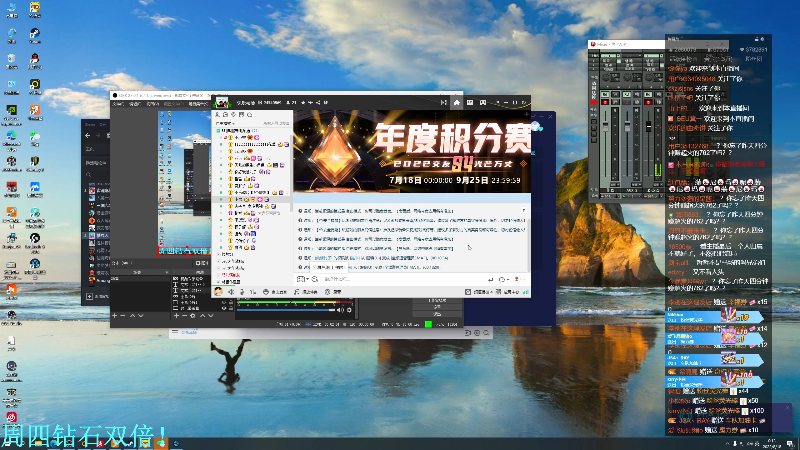This screenshot has width=800, height=450.
Task: Click the microphone icon in YY bottom bar
Action: click(x=242, y=292)
